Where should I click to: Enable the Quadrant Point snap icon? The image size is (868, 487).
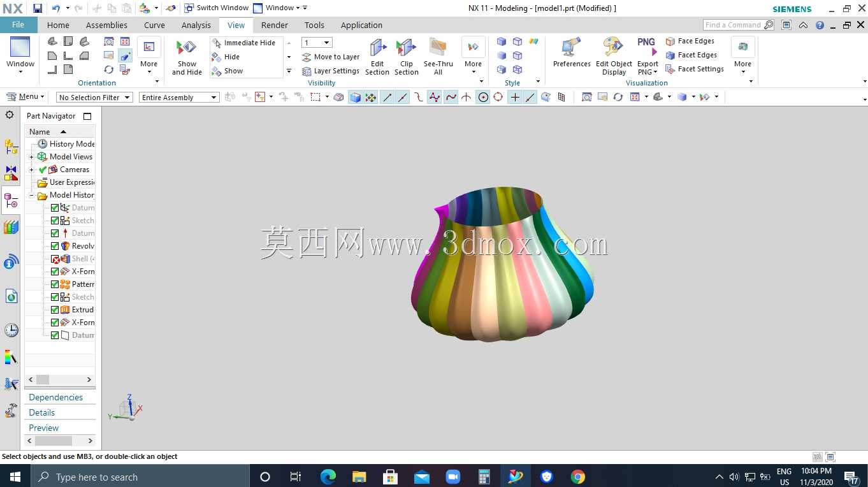coord(498,97)
